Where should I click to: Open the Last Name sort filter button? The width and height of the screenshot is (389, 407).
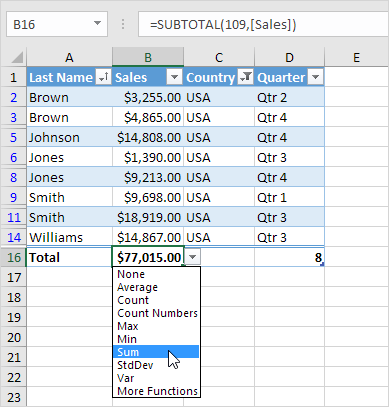[103, 77]
